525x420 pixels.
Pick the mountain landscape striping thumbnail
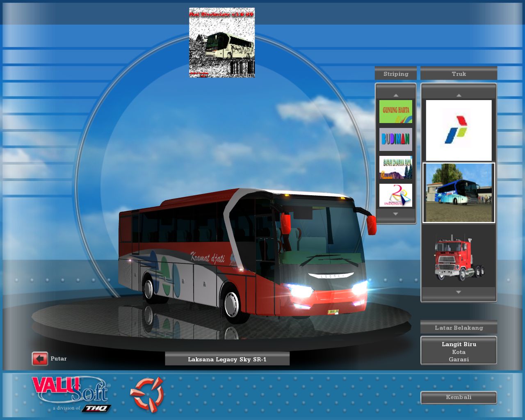pyautogui.click(x=395, y=167)
